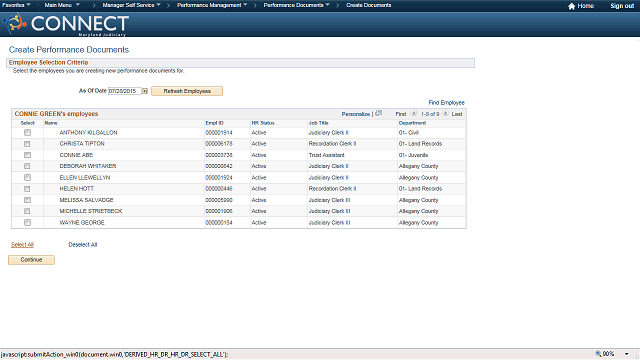Select HELEN HOTT checkbox

pyautogui.click(x=27, y=189)
